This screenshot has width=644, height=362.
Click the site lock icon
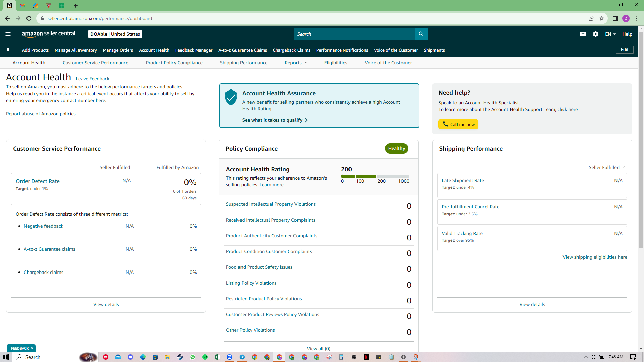(42, 18)
